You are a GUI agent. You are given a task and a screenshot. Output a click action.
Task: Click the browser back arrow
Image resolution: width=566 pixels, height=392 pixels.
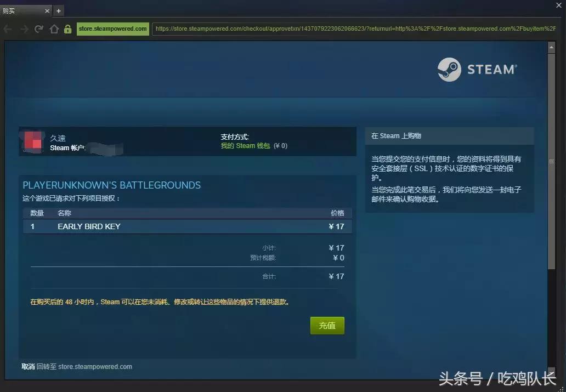point(9,29)
